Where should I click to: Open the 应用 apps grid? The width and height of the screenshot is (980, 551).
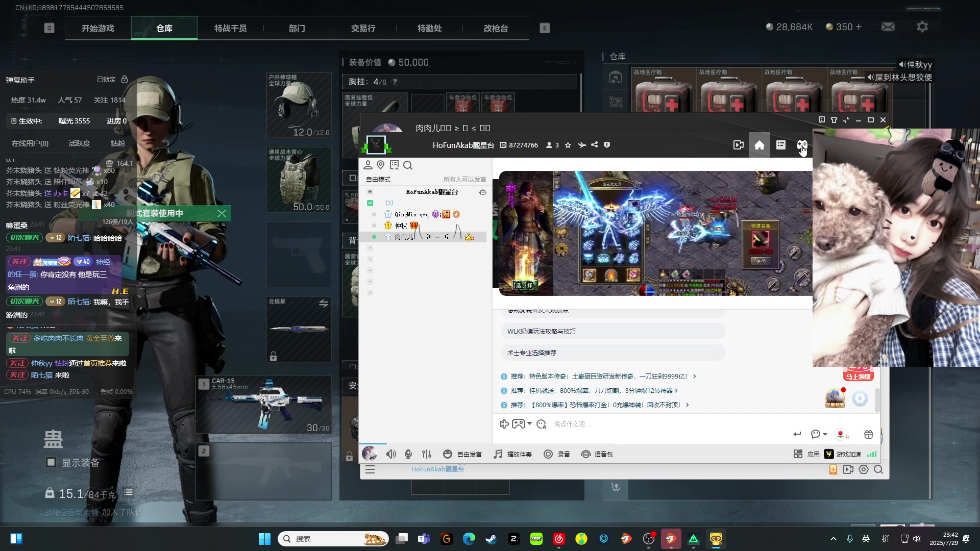coord(806,454)
